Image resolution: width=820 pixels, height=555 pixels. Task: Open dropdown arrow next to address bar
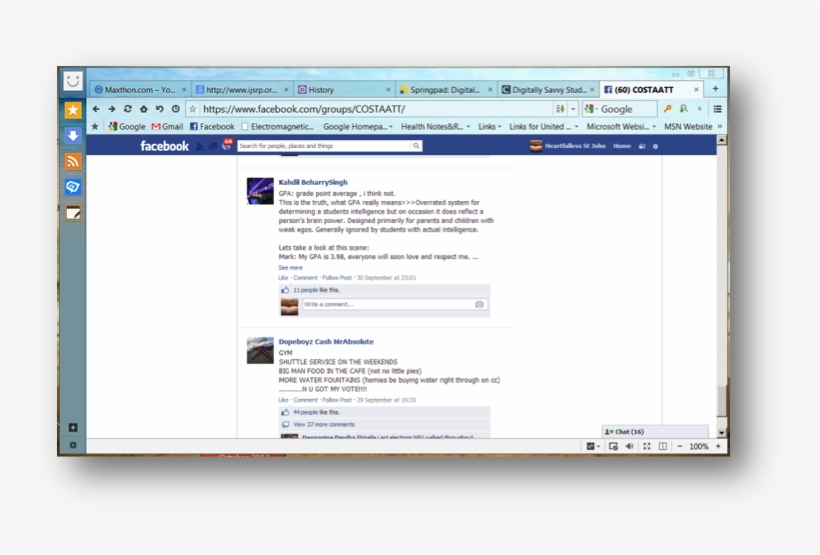coord(573,109)
